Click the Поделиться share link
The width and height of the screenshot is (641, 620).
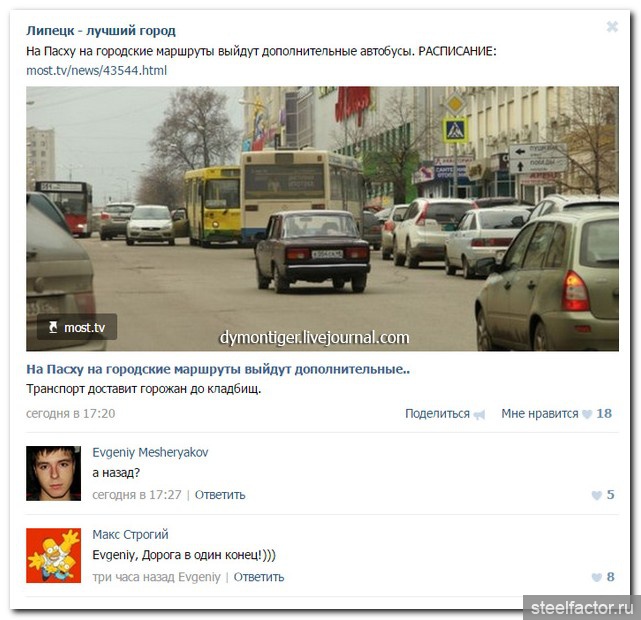point(437,414)
